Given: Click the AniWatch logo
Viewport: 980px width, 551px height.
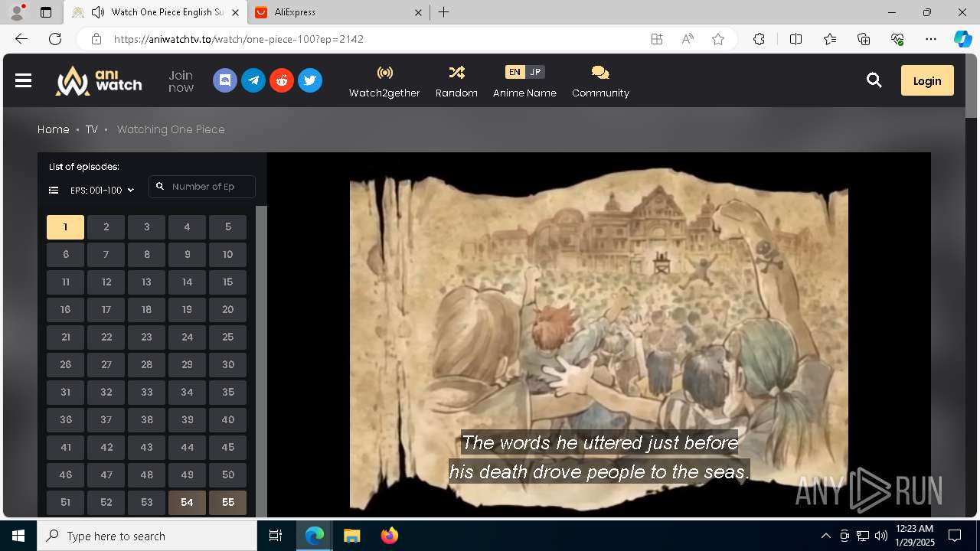Looking at the screenshot, I should [99, 80].
